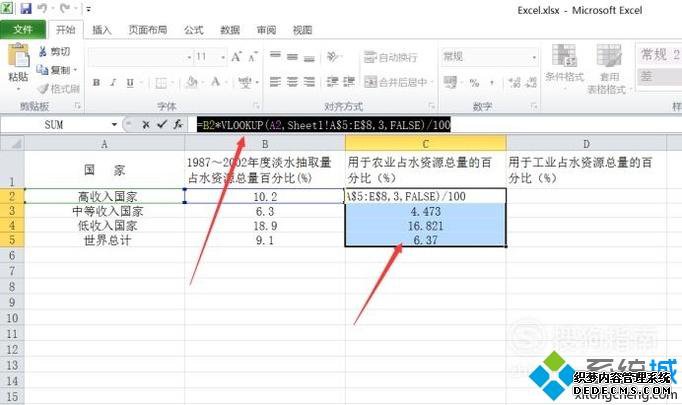This screenshot has width=682, height=405.
Task: Increase font size with large A
Action: [x=236, y=57]
